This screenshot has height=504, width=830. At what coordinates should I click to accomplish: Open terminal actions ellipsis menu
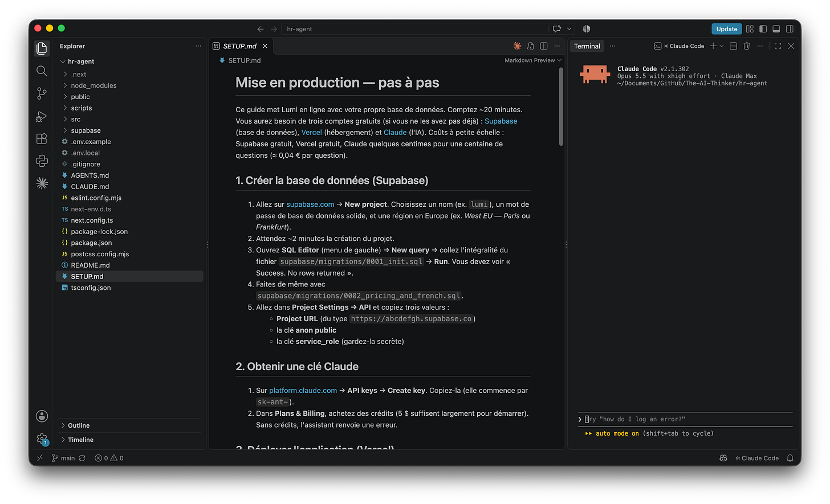click(760, 46)
